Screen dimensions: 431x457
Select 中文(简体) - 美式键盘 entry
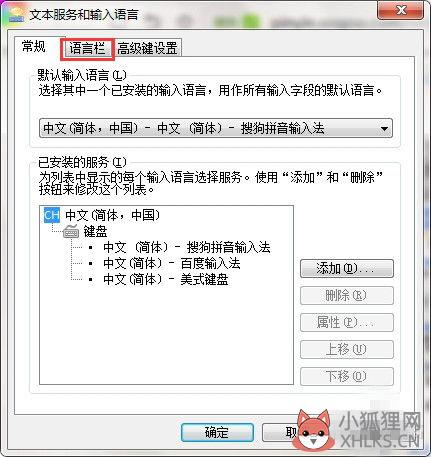click(166, 279)
